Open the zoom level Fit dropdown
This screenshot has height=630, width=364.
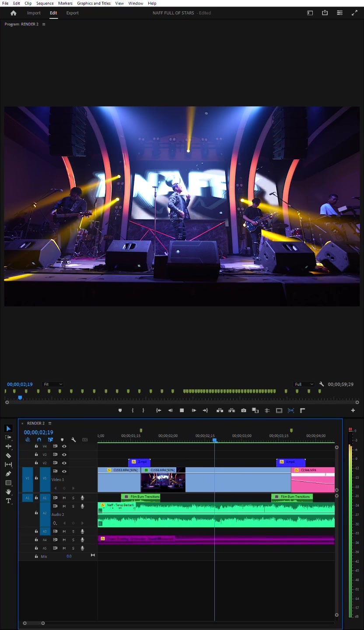click(53, 384)
